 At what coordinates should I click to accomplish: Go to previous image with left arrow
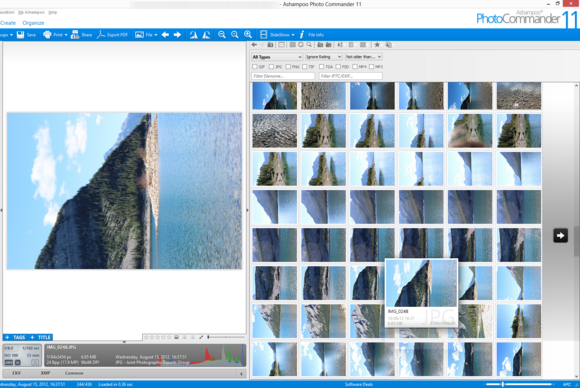point(165,35)
